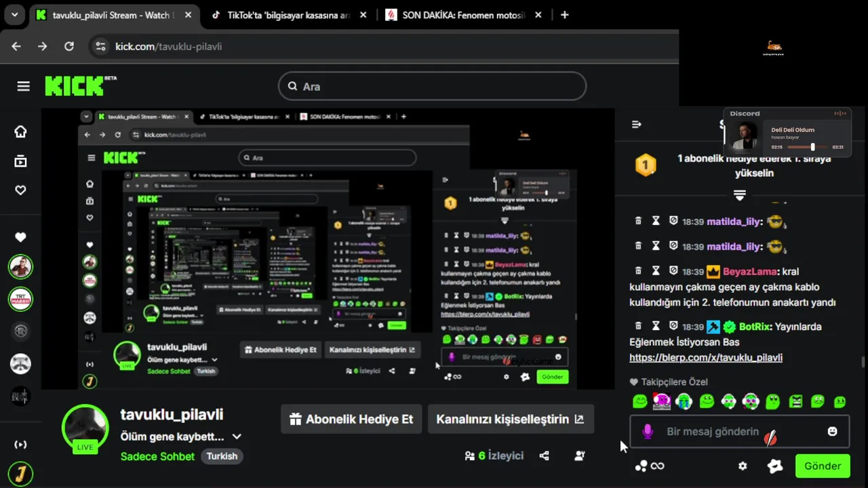Go back in browser history

click(16, 46)
